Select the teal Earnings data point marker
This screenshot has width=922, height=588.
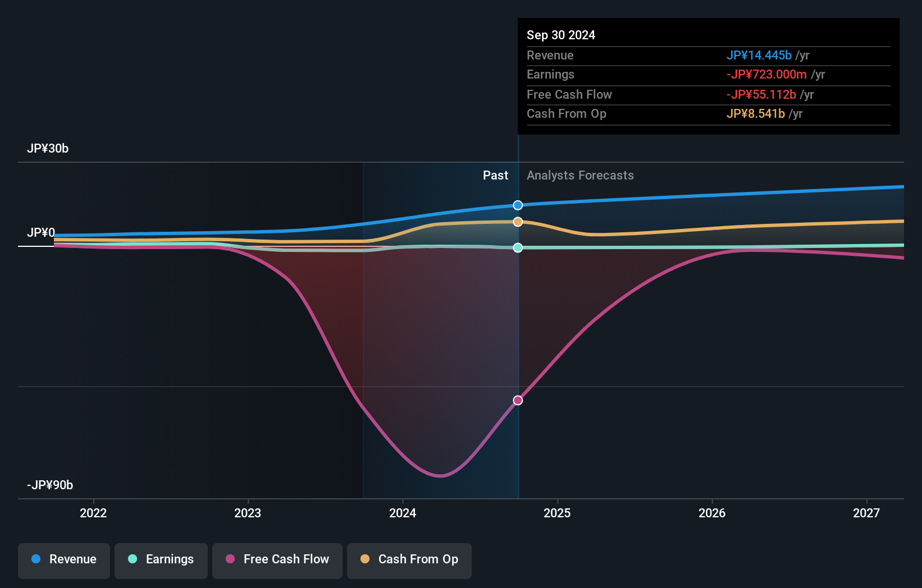[x=518, y=247]
